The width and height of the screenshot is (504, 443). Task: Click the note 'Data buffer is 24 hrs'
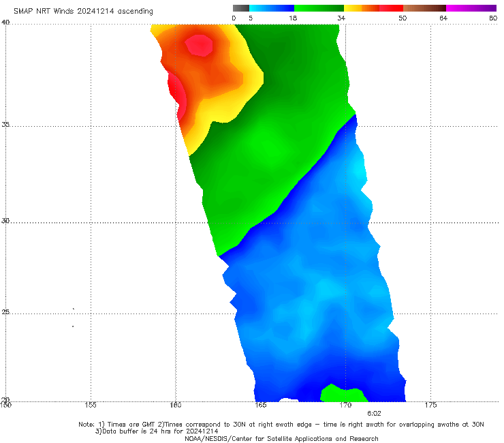[138, 431]
